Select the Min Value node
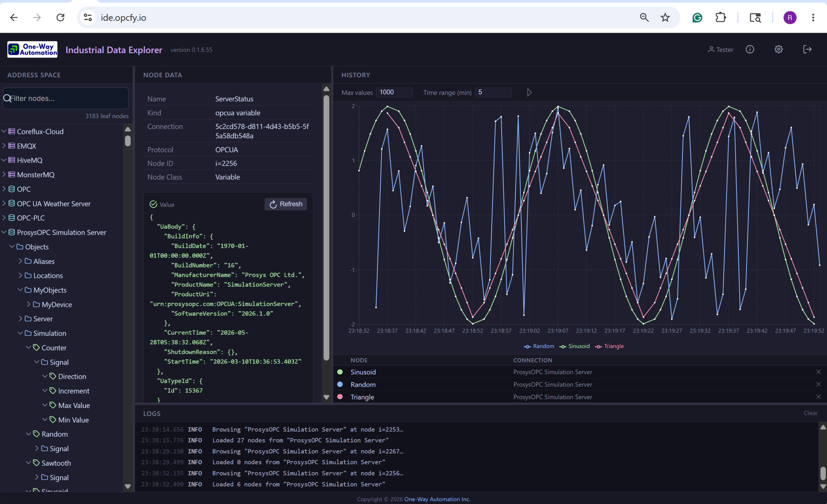The height and width of the screenshot is (504, 827). point(73,420)
